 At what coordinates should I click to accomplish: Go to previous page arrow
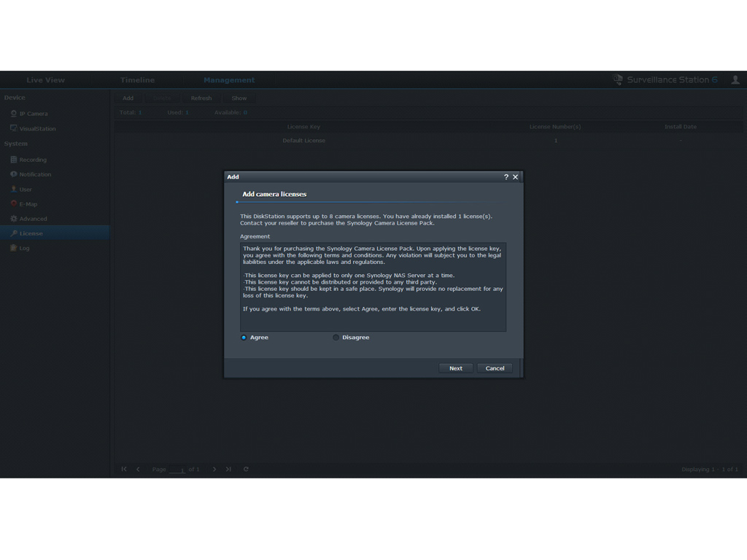[x=138, y=469]
